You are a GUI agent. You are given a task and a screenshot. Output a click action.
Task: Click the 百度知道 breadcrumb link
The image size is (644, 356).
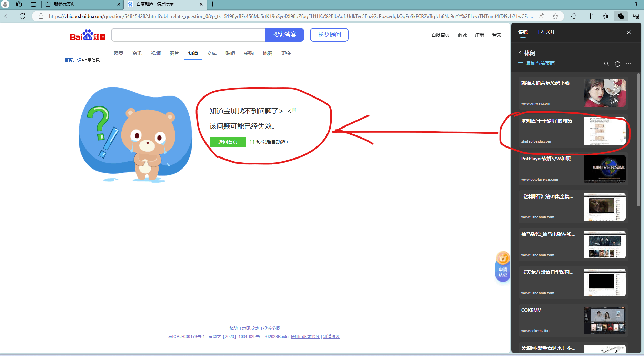click(x=73, y=60)
